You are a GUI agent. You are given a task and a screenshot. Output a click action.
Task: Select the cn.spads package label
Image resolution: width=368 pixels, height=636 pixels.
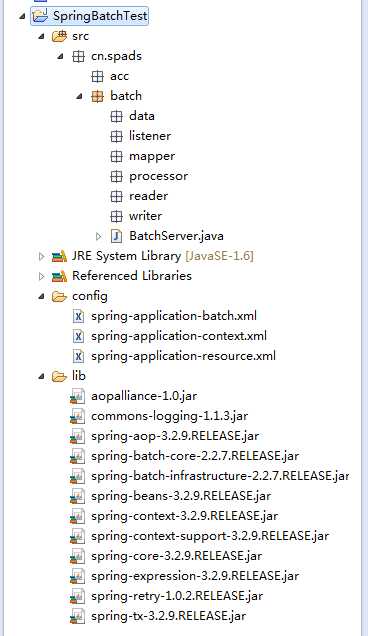(x=116, y=56)
